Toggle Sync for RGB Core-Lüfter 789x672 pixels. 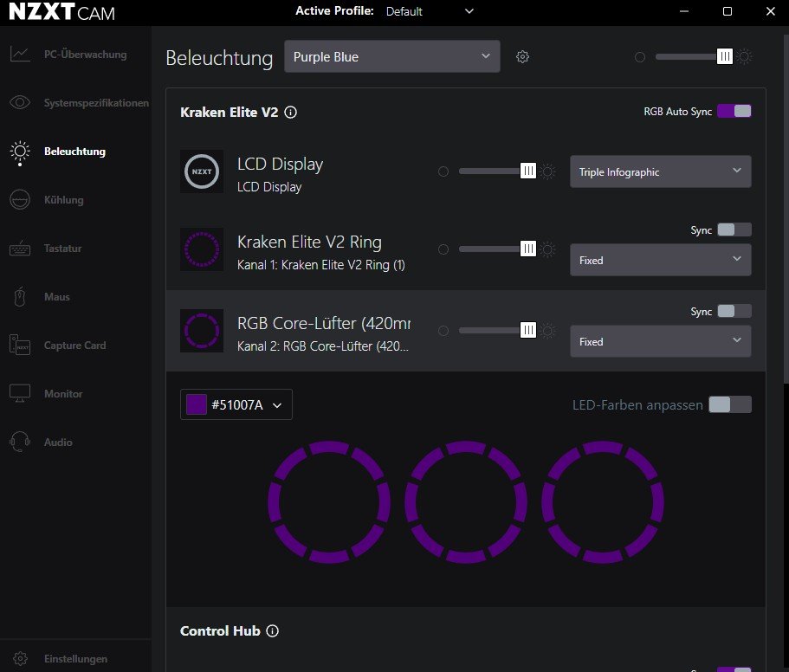click(734, 312)
